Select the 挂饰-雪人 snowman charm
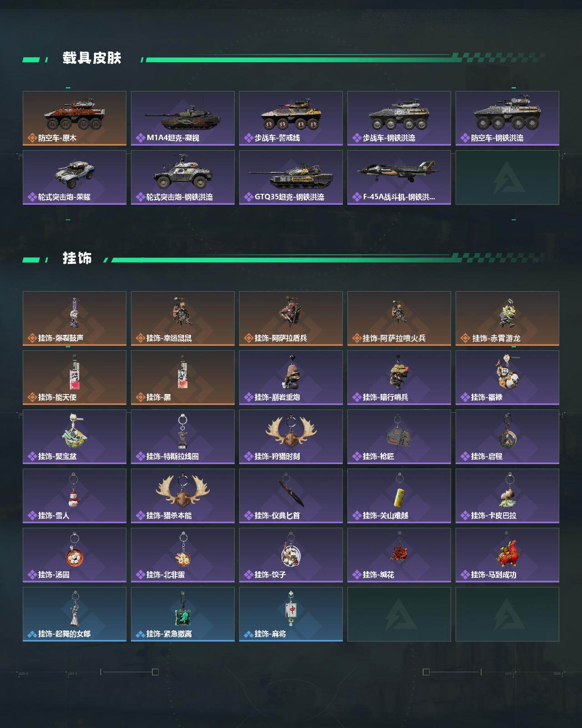The height and width of the screenshot is (728, 582). (x=75, y=496)
